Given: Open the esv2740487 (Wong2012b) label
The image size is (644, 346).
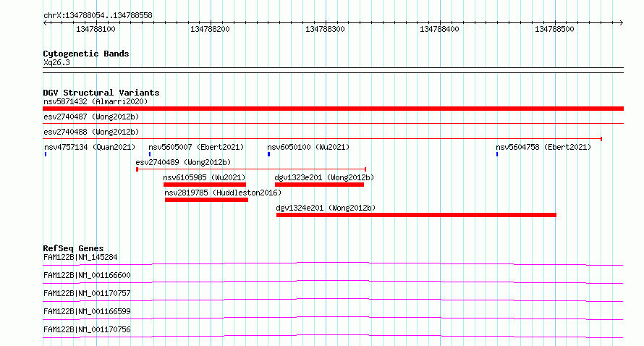Looking at the screenshot, I should 91,117.
